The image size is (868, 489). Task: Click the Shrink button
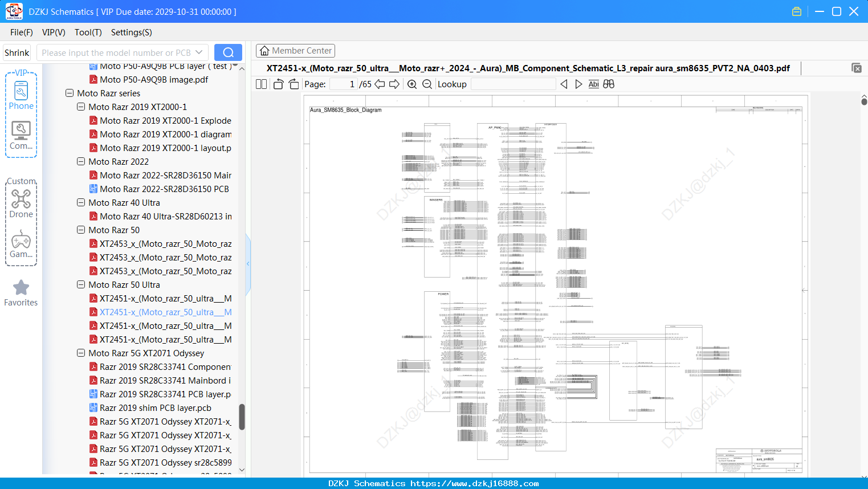(17, 52)
